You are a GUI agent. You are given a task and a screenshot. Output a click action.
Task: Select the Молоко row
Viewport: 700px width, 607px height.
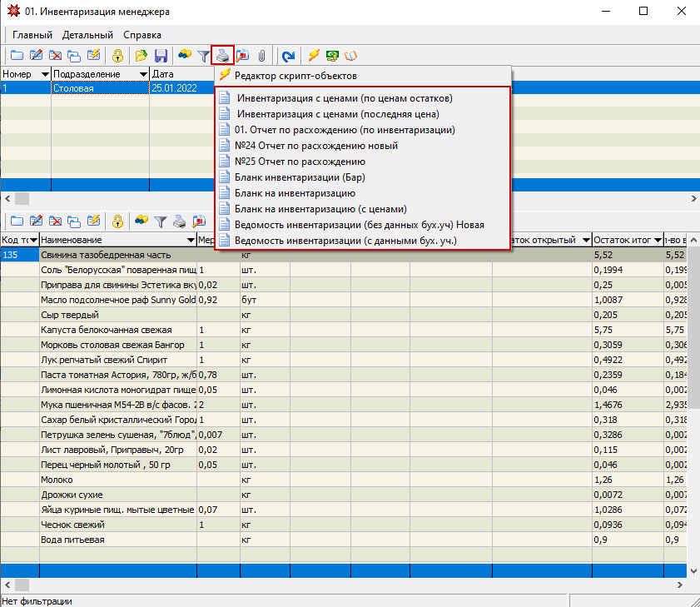point(343,480)
